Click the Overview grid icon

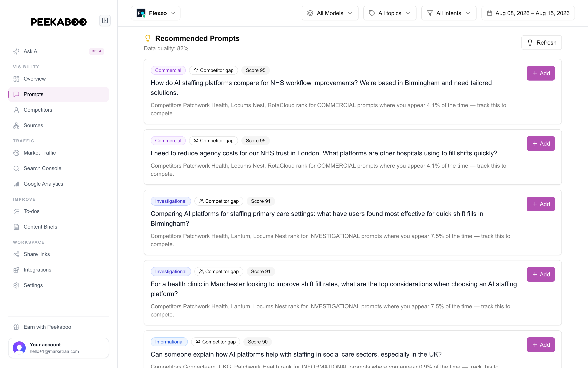[16, 79]
